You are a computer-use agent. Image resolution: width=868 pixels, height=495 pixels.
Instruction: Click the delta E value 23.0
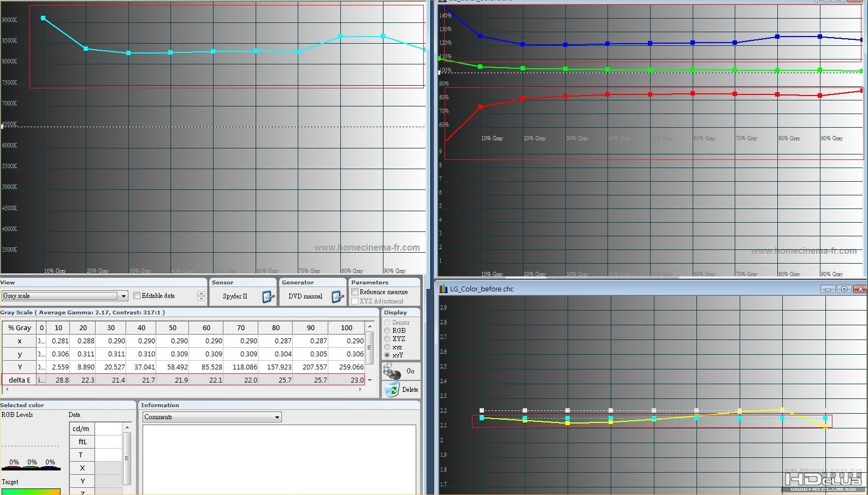(357, 380)
